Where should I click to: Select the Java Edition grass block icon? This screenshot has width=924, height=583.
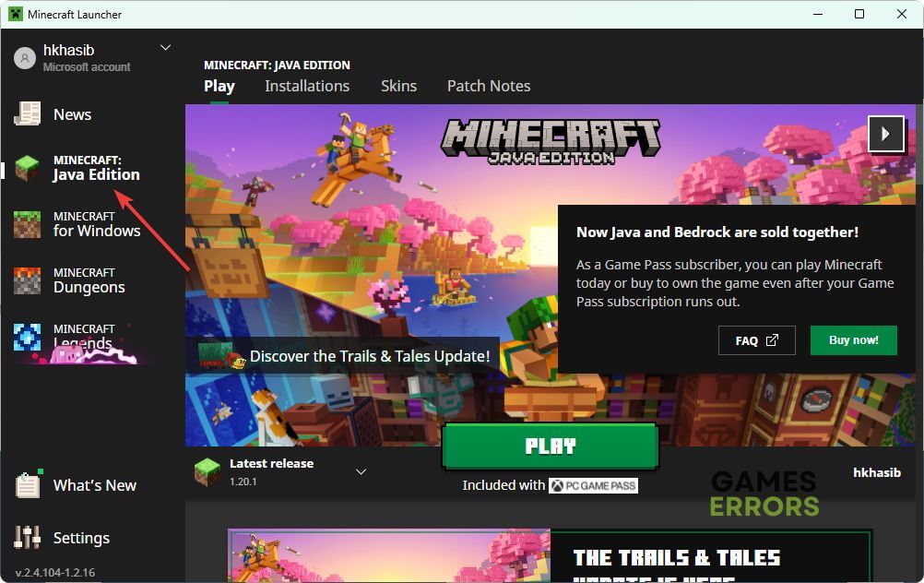click(x=28, y=168)
